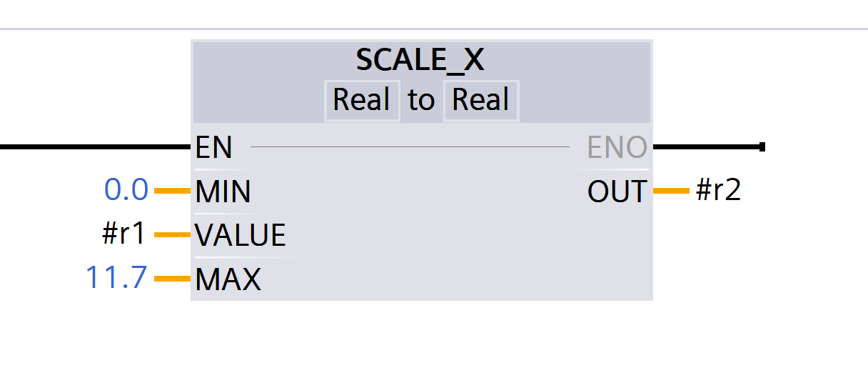Click the orange connector stub at MAX
Viewport: 868px width, 373px height.
point(173,279)
